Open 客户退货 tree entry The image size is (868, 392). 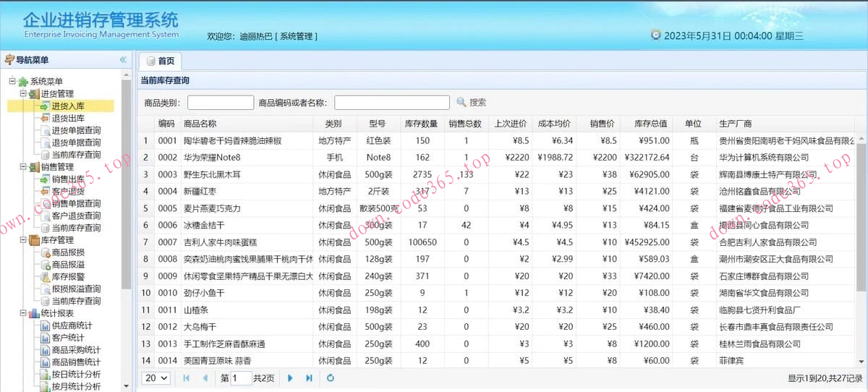[67, 192]
